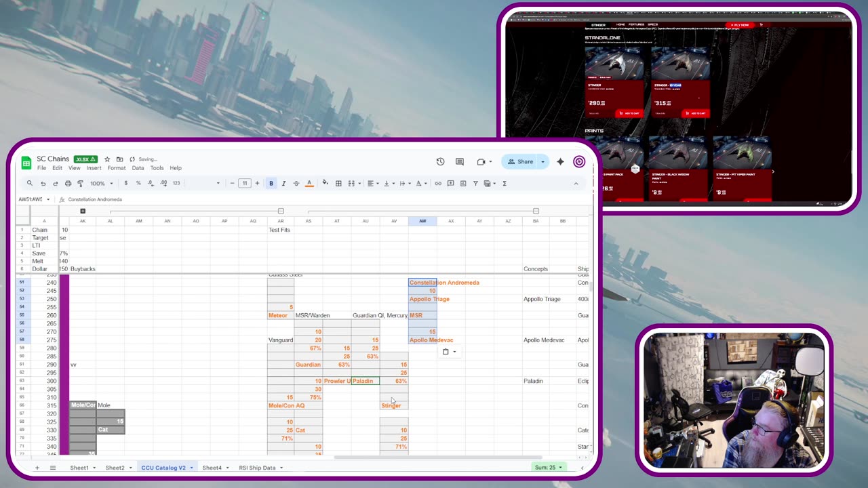Open the number format 123 dropdown

(x=176, y=183)
